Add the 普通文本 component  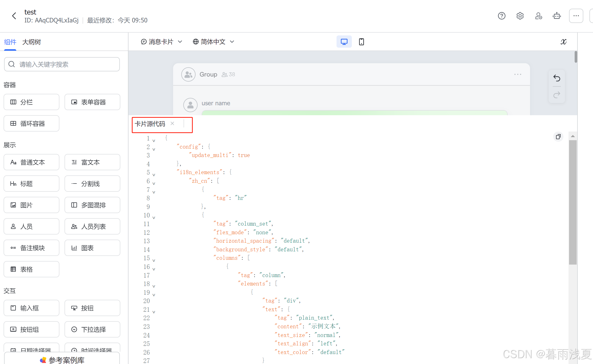(x=31, y=162)
